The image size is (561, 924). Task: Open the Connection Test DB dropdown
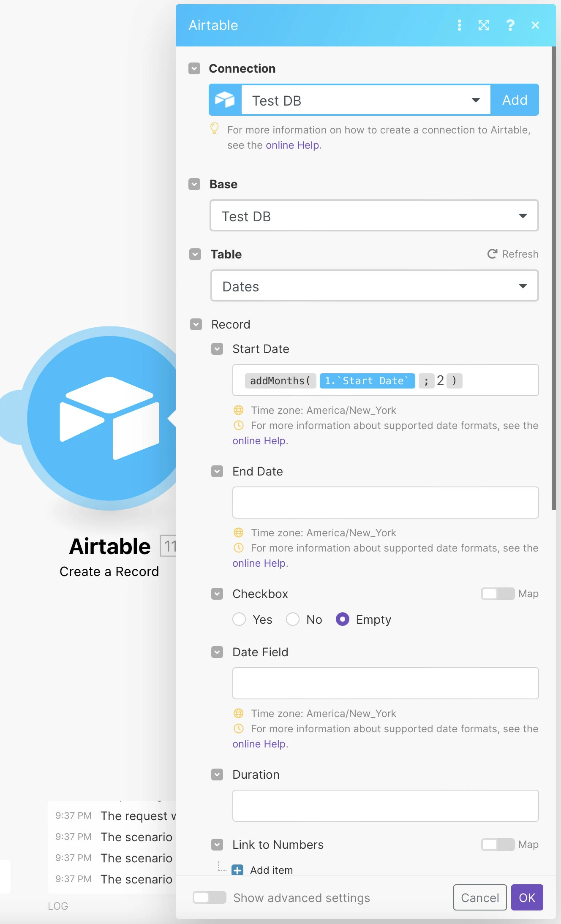point(366,100)
